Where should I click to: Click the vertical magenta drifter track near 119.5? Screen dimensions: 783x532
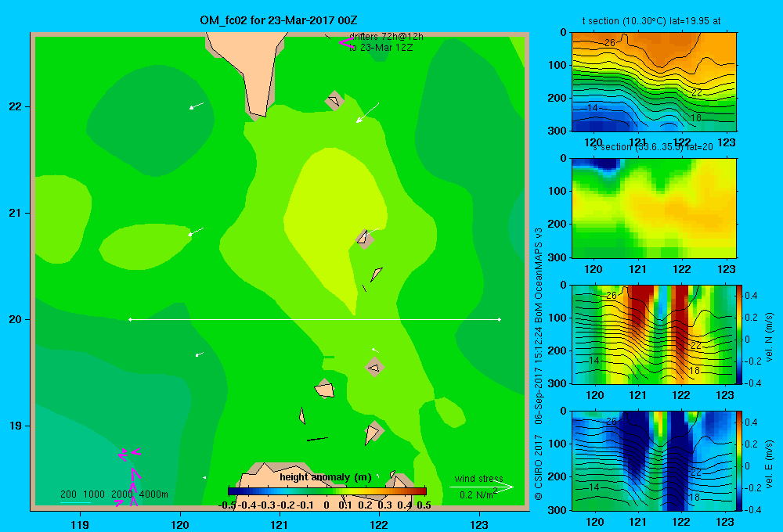pyautogui.click(x=134, y=487)
